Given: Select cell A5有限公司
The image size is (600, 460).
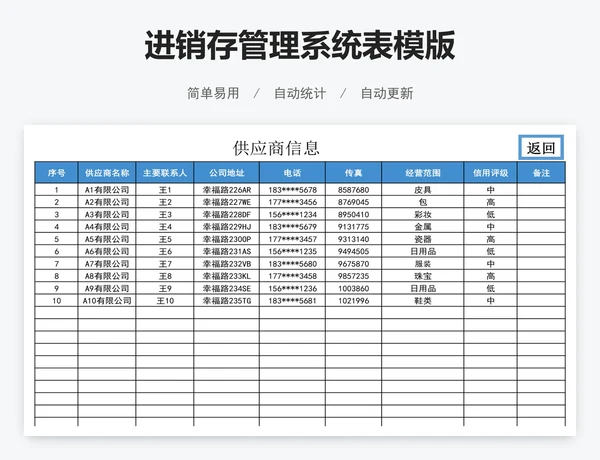Looking at the screenshot, I should pyautogui.click(x=107, y=239).
